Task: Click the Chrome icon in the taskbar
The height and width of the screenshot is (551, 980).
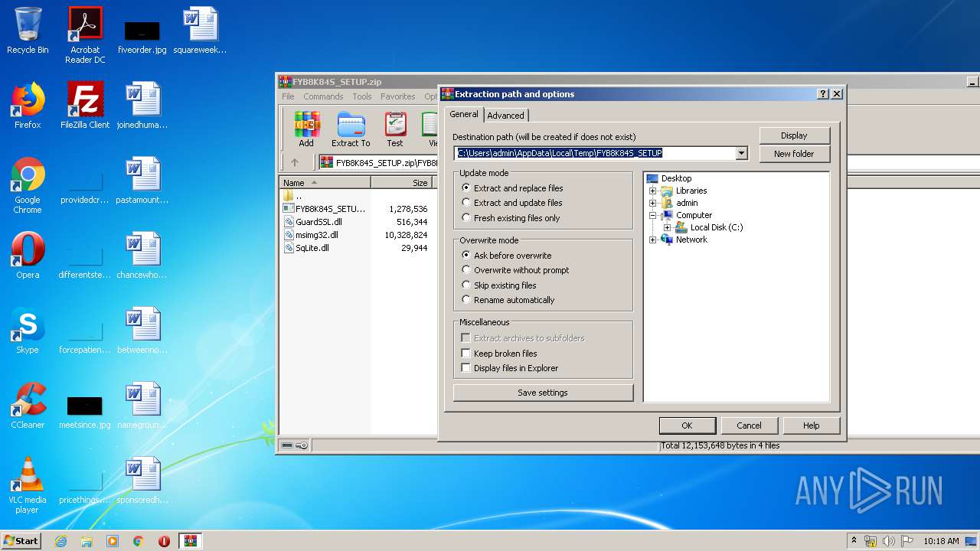Action: [138, 541]
